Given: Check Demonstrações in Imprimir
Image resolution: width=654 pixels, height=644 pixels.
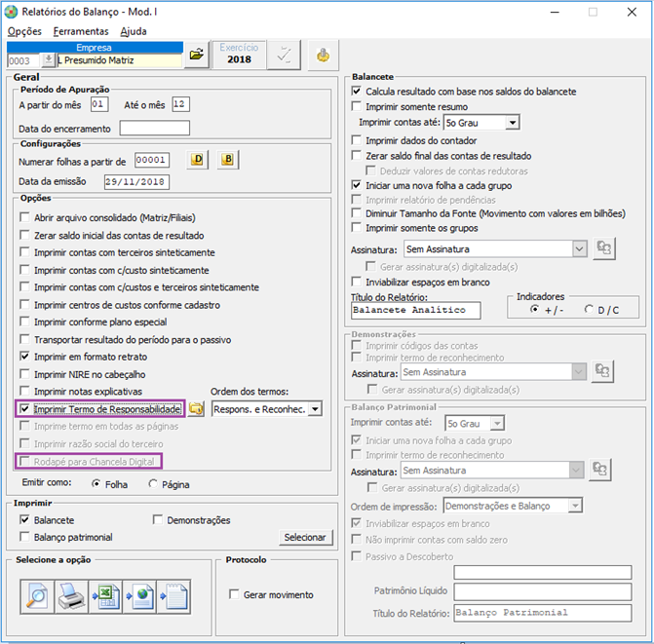Looking at the screenshot, I should (x=158, y=519).
